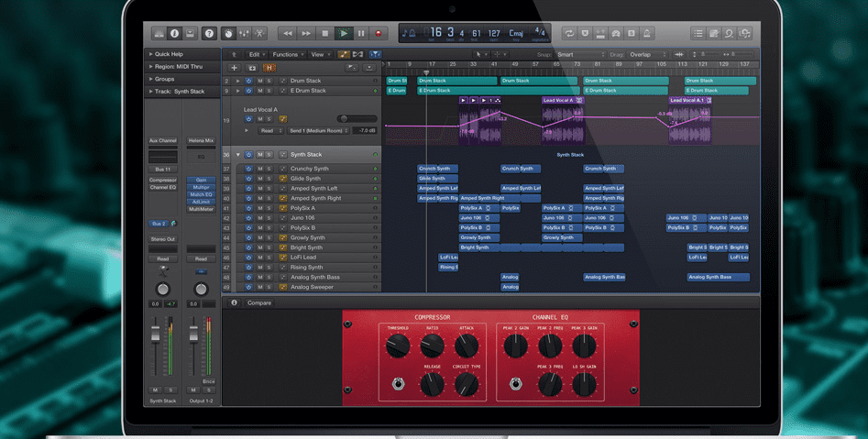
Task: Open the Smart Controls knob icon
Action: (228, 33)
